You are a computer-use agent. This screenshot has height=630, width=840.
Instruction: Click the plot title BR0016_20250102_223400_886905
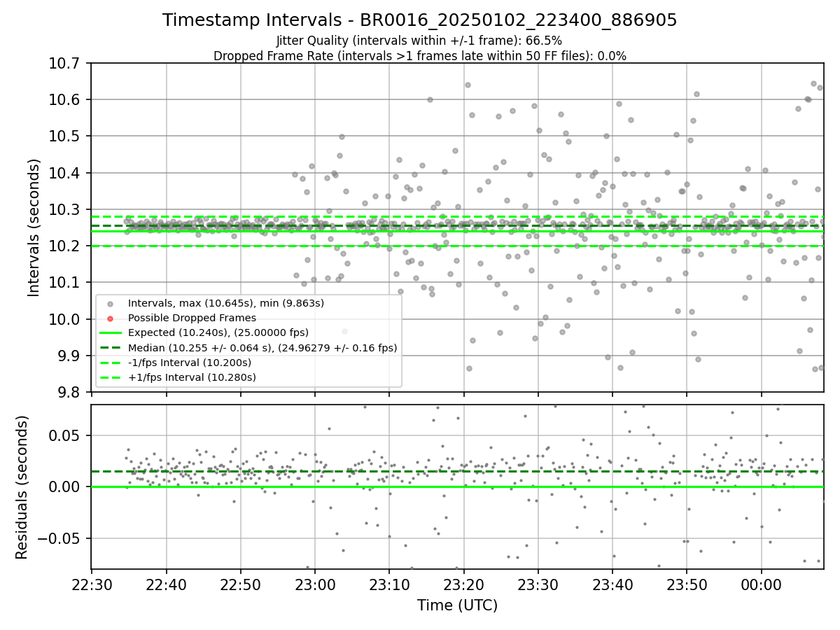coord(419,20)
